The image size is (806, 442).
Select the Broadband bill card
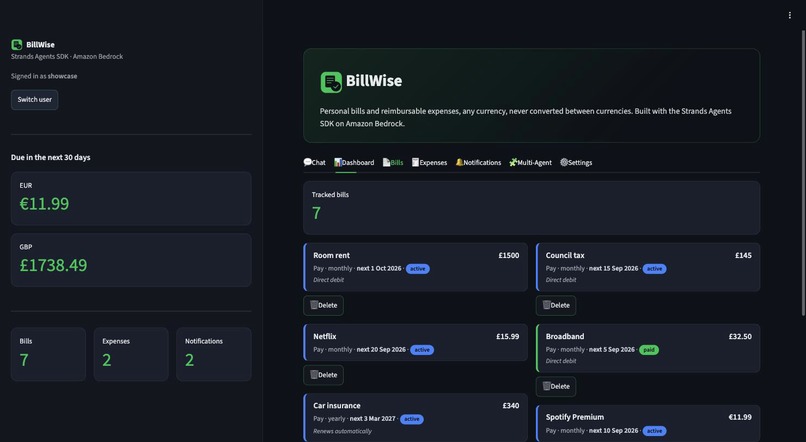tap(648, 348)
